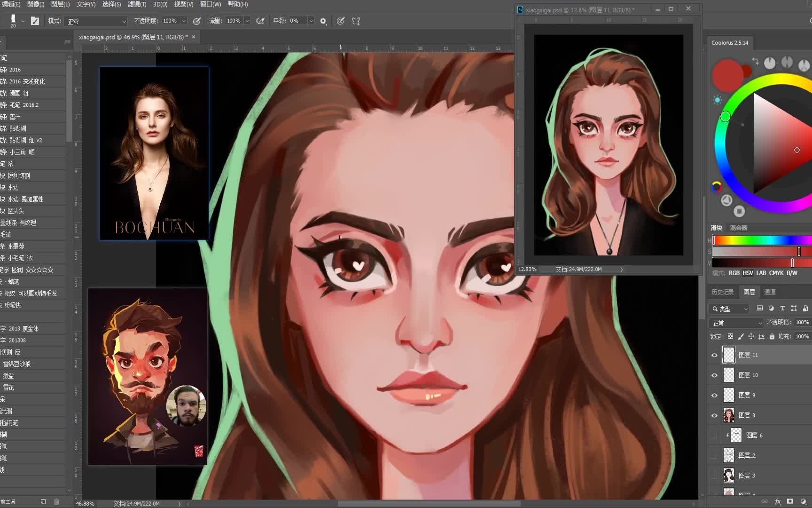Image resolution: width=812 pixels, height=508 pixels.
Task: Open the brush settings panel icon
Action: 35,21
